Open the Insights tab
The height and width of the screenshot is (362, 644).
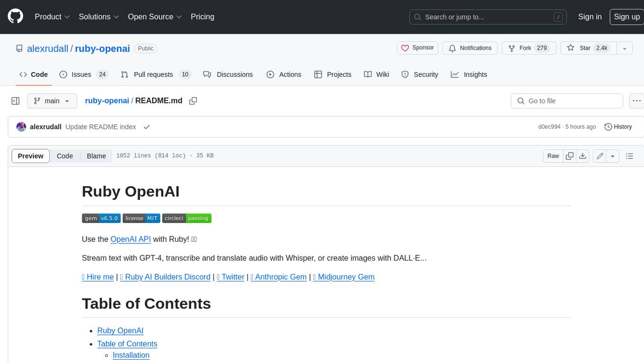click(469, 74)
